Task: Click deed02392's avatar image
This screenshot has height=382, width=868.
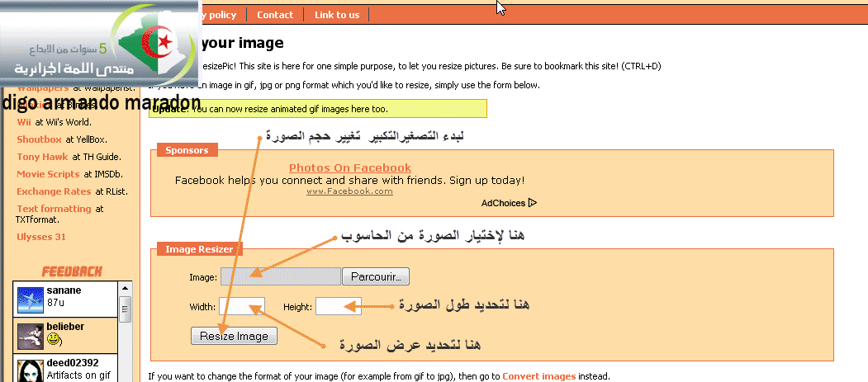Action: (30, 369)
